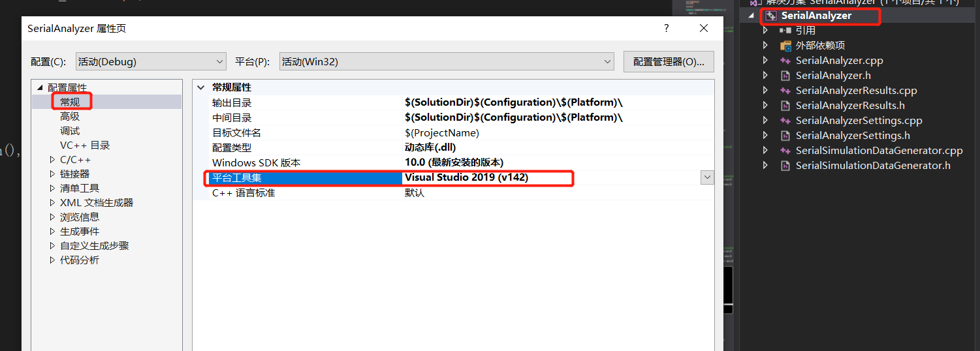
Task: Expand the 清单工具 property node
Action: tap(53, 189)
